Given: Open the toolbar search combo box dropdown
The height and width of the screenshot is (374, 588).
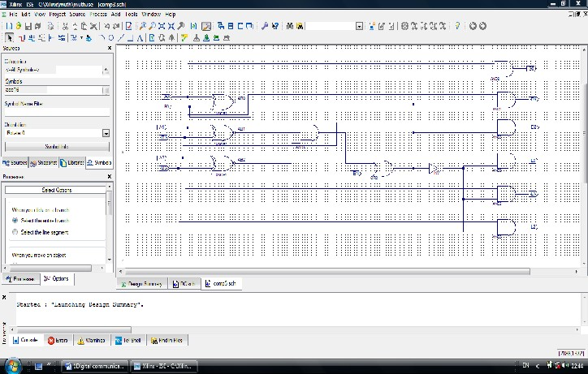Looking at the screenshot, I should 359,26.
